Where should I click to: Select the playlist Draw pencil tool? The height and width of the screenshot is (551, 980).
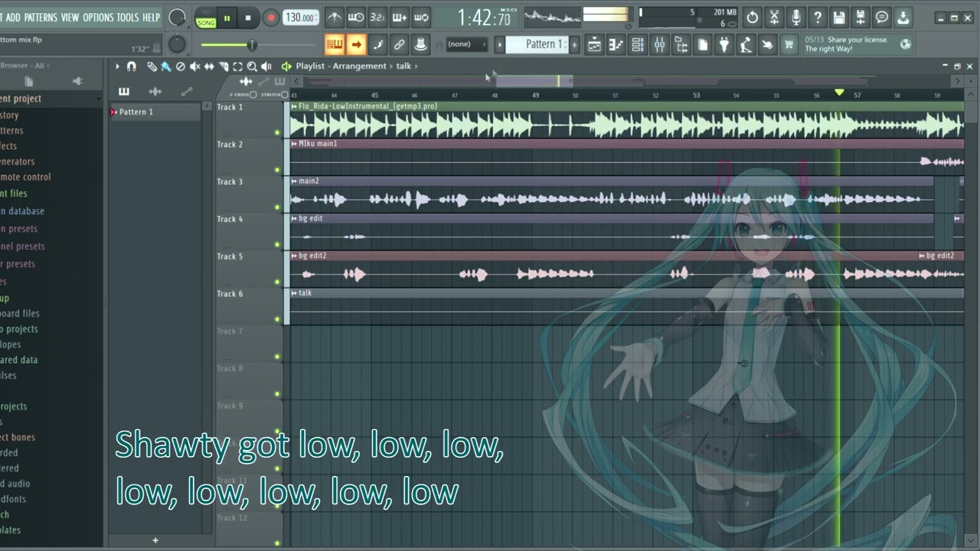152,67
